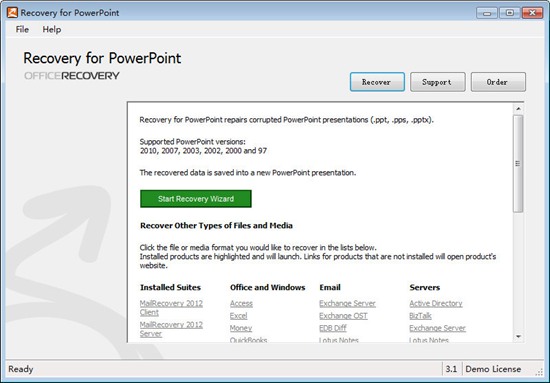The image size is (550, 383).
Task: Minimize the Recovery for PowerPoint window
Action: pos(487,13)
